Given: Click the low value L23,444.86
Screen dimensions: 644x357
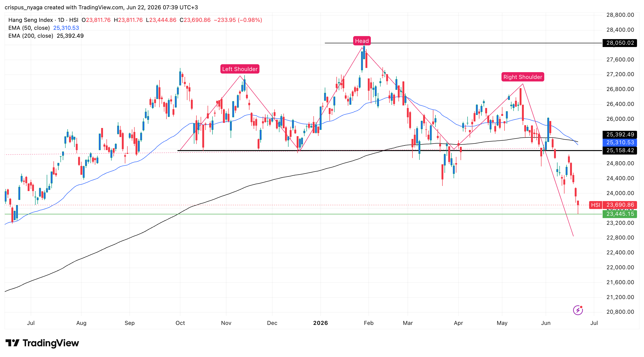Looking at the screenshot, I should (161, 20).
